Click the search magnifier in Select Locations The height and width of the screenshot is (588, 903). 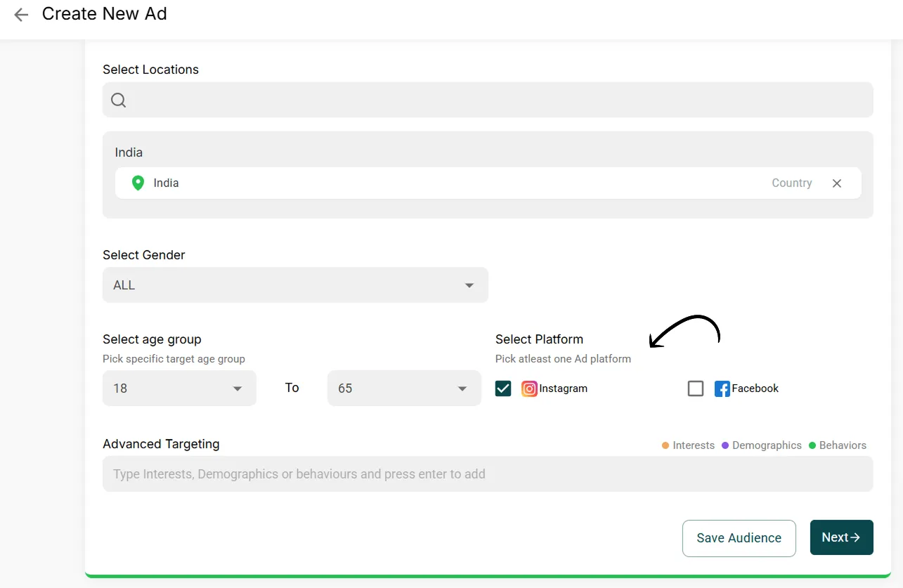[117, 100]
